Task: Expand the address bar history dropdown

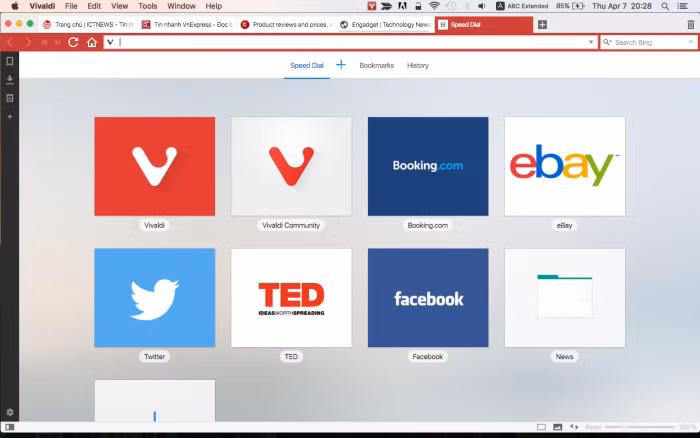Action: tap(591, 42)
